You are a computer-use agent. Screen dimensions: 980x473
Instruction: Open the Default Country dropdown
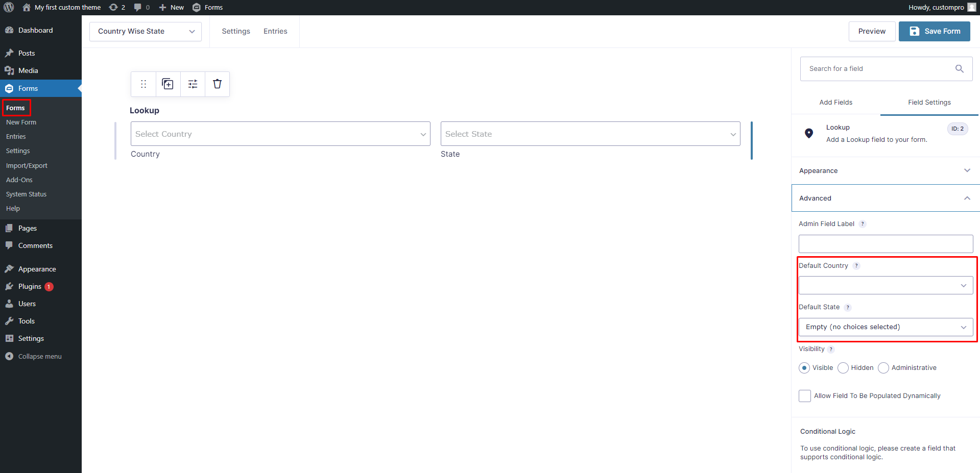[886, 285]
